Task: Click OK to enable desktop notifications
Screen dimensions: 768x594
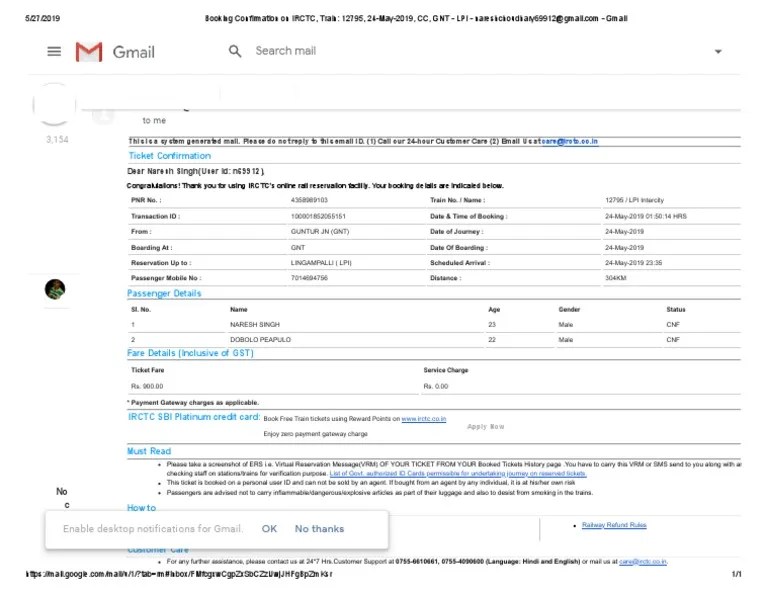Action: (x=269, y=529)
